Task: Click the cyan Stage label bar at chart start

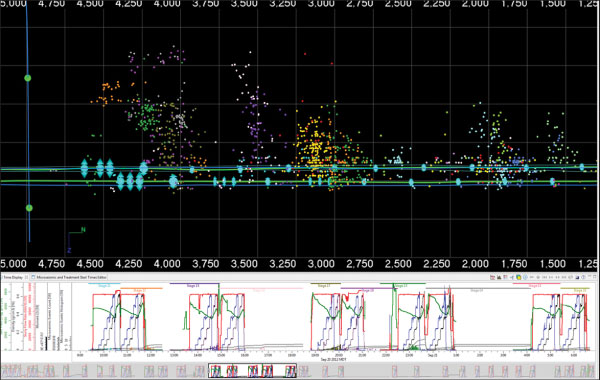Action: [x=104, y=284]
